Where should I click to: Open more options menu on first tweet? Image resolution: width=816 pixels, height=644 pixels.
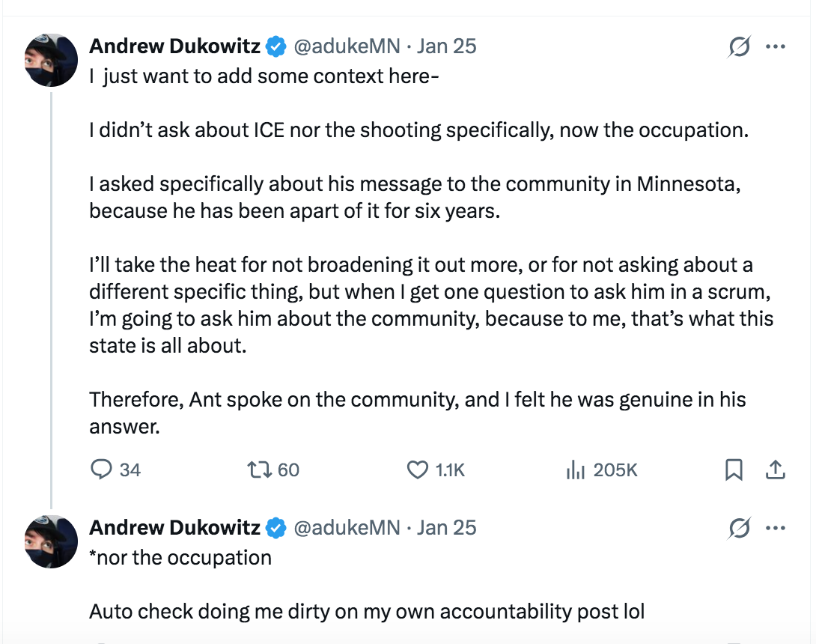click(775, 46)
